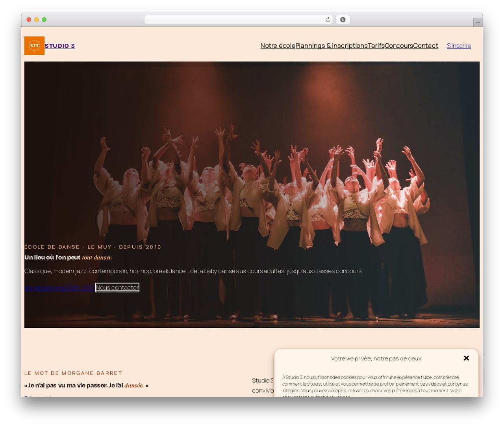
Task: Click the S'inscrire link
Action: click(459, 46)
